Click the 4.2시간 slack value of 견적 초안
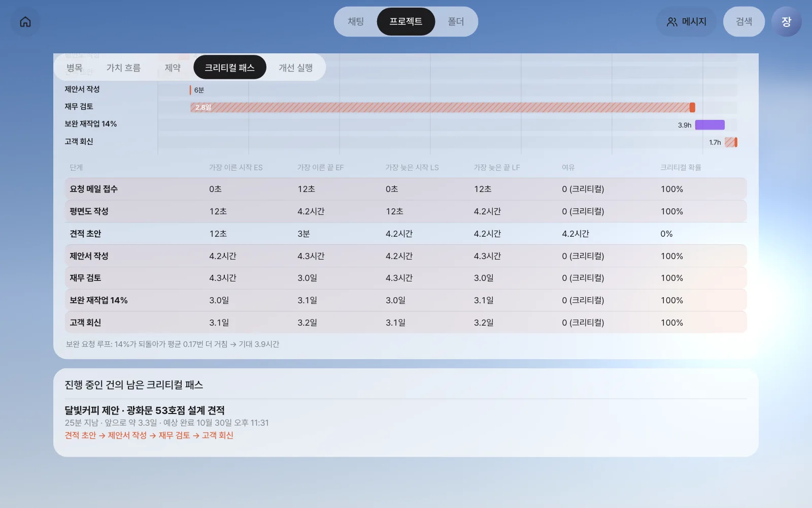This screenshot has height=508, width=812. [576, 234]
